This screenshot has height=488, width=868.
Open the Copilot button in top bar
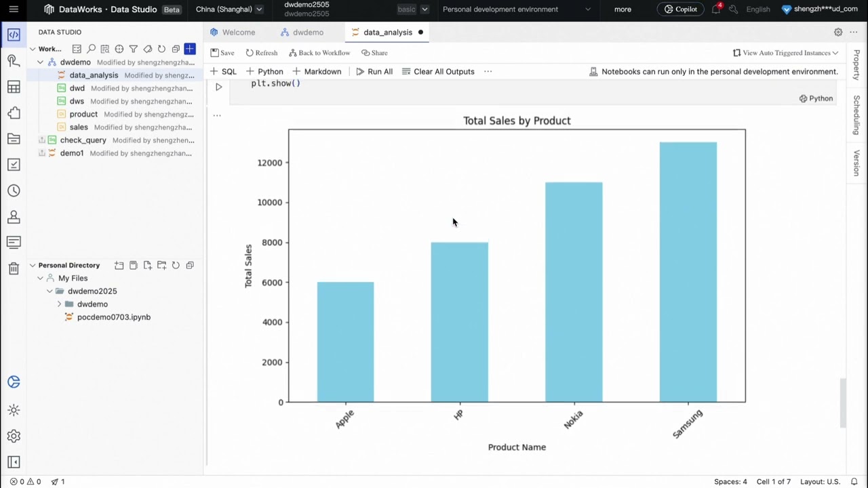pyautogui.click(x=681, y=9)
